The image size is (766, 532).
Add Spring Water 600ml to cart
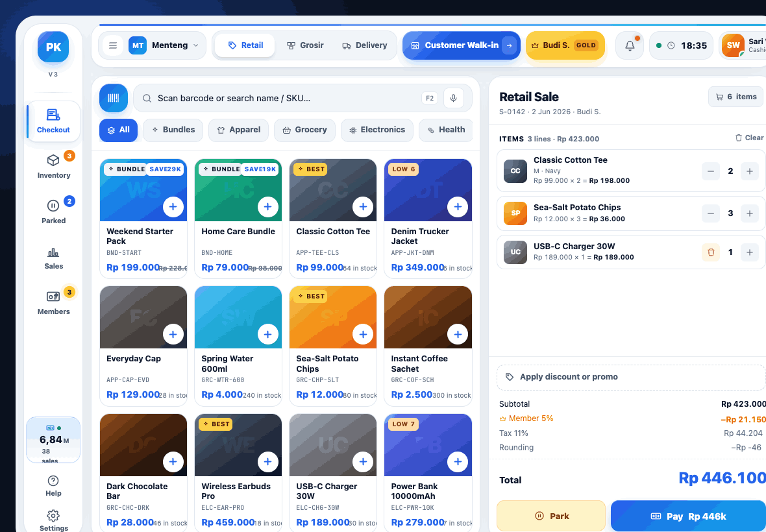pos(267,334)
